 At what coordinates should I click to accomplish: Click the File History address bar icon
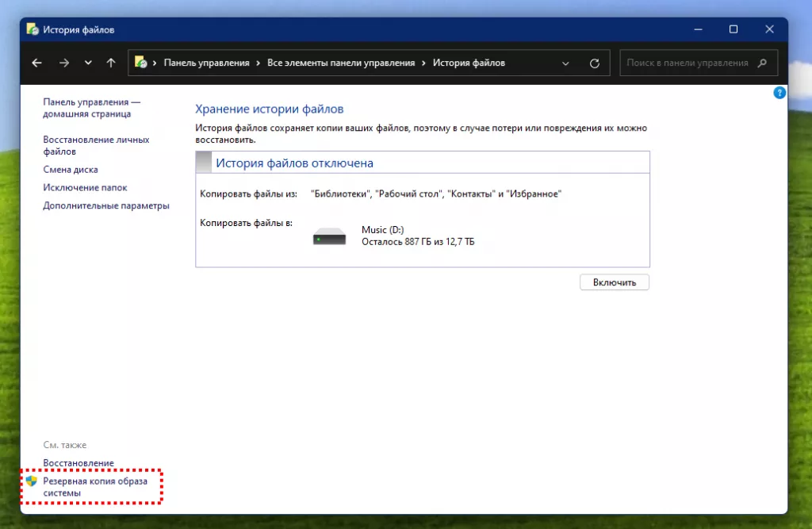[140, 63]
